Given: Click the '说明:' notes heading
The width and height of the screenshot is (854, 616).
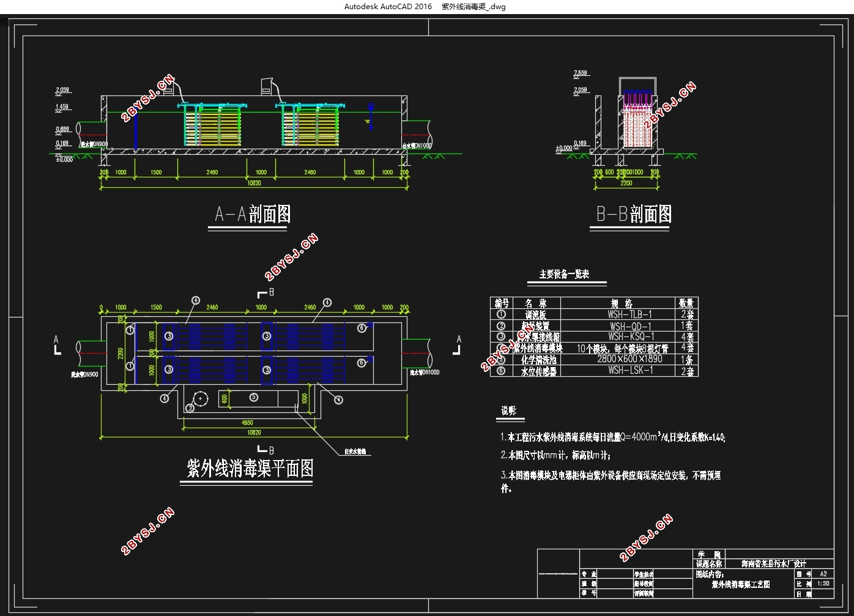Looking at the screenshot, I should (509, 410).
